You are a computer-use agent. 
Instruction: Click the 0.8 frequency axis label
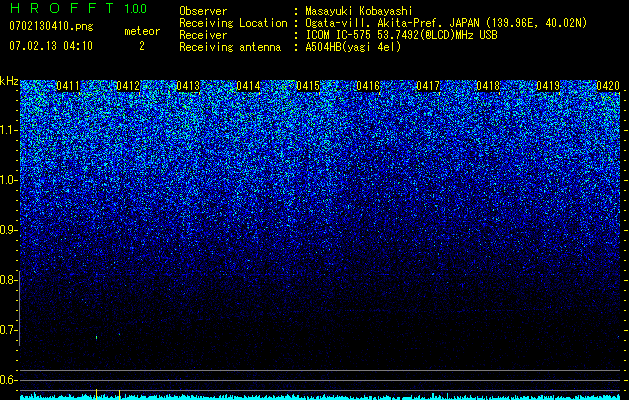point(8,280)
